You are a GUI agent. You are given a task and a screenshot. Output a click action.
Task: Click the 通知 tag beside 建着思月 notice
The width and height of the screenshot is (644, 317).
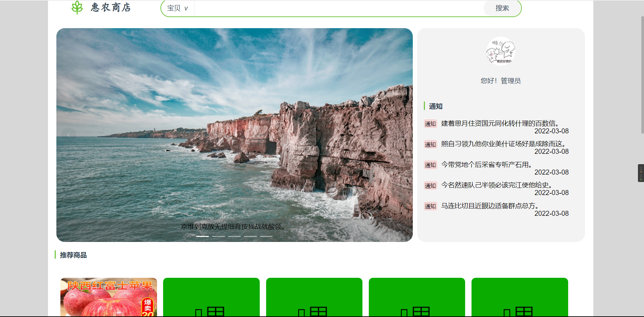coord(430,124)
